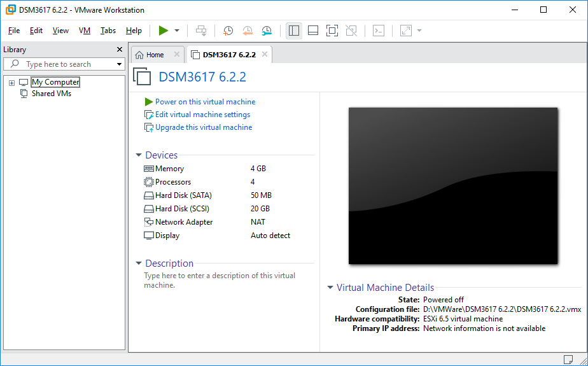Click the Shared VMs tree icon
This screenshot has width=588, height=366.
pos(24,94)
